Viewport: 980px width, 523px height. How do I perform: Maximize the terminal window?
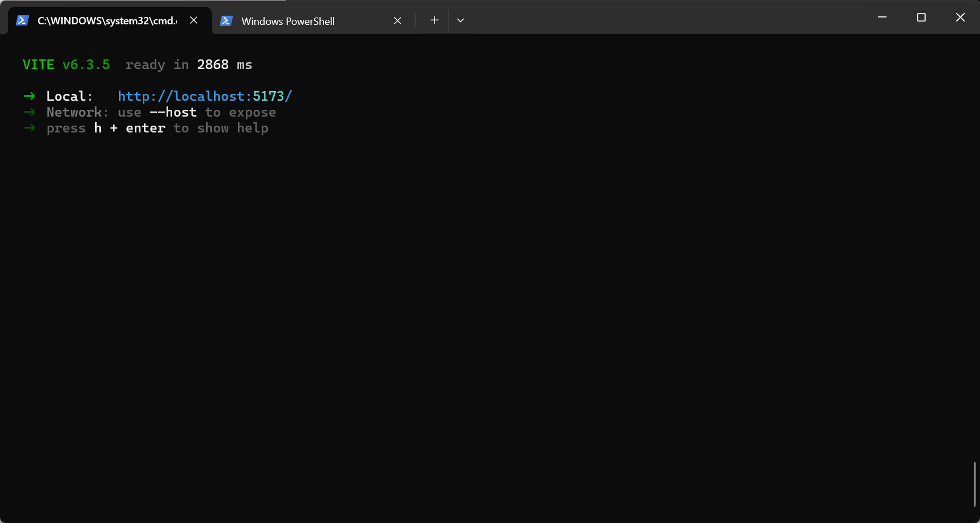tap(921, 18)
